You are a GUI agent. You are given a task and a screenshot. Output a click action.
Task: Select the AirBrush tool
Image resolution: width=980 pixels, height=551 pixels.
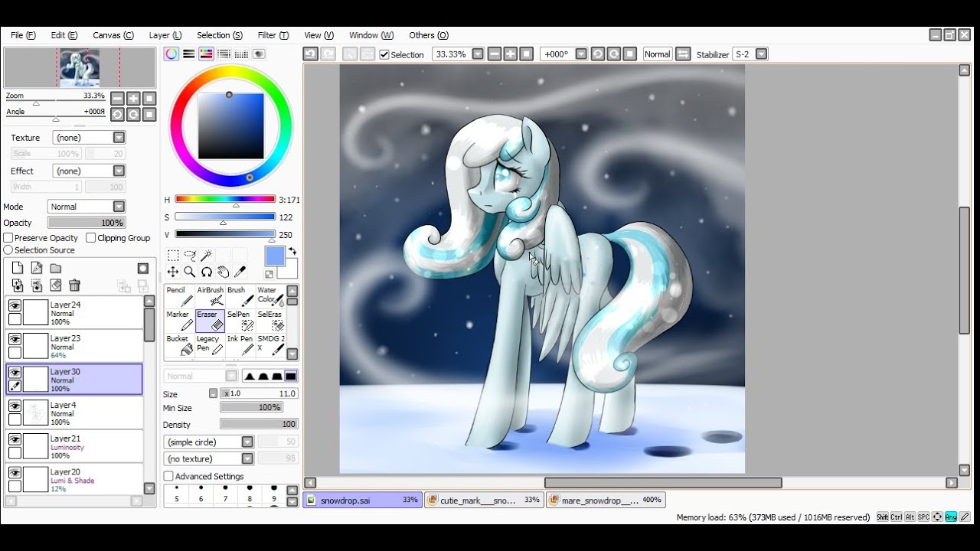(x=210, y=296)
